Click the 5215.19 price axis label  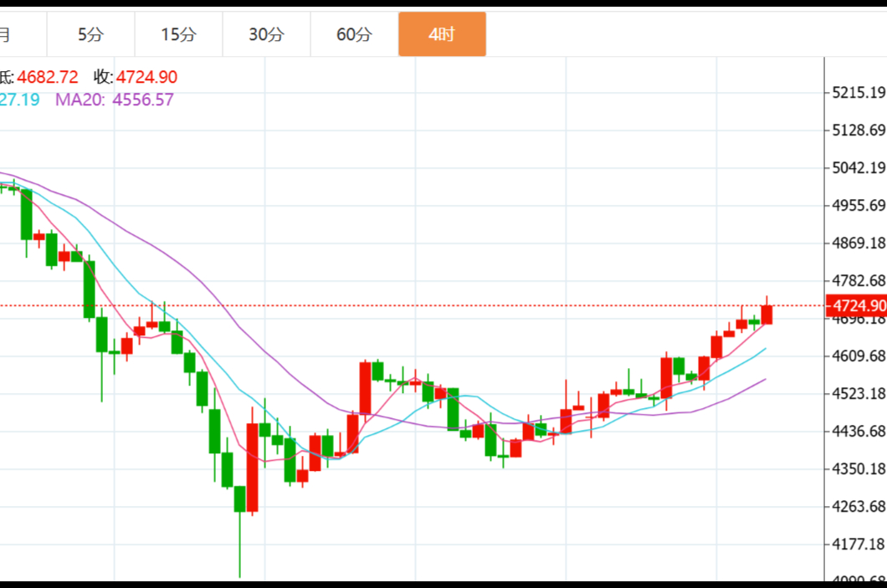tap(859, 92)
